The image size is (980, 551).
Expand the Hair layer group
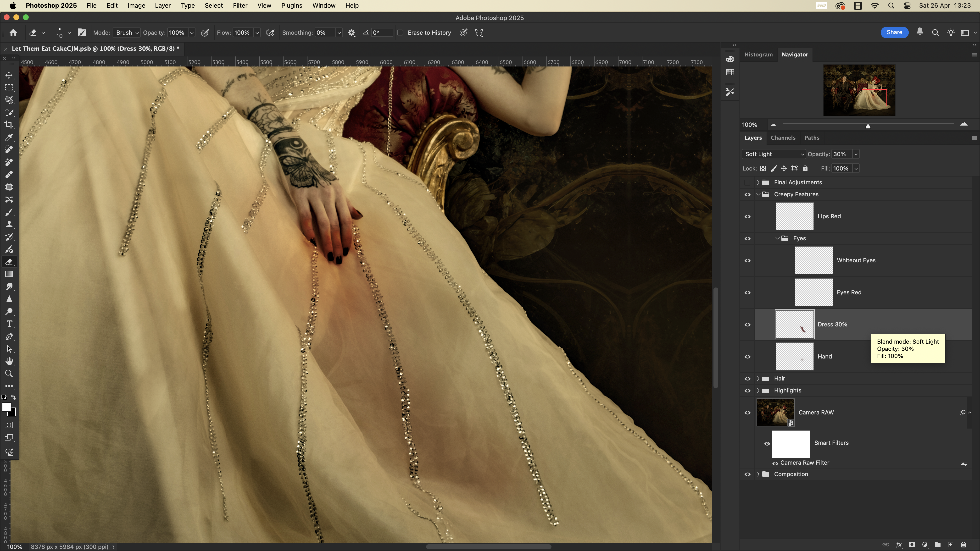click(x=758, y=378)
